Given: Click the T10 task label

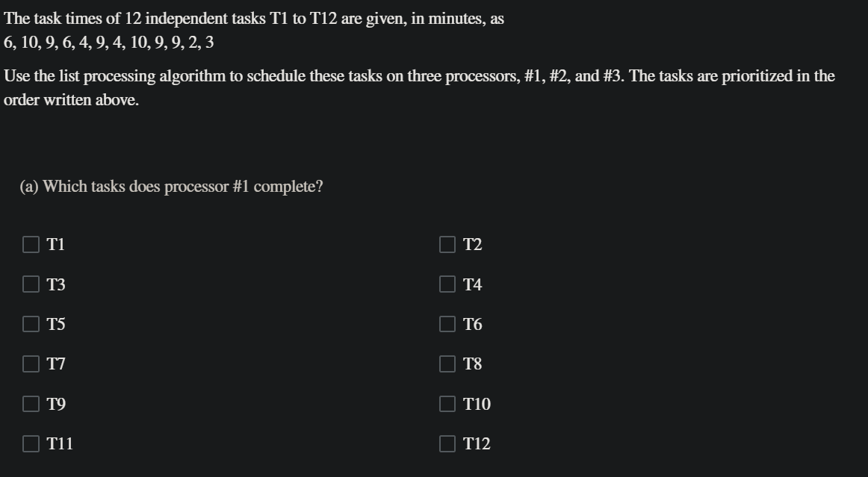Looking at the screenshot, I should tap(477, 403).
